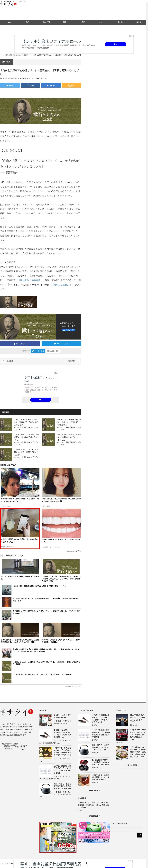148x868 pixels.
Task: Subscribe using the orange RSS button
Action: pyautogui.click(x=71, y=85)
